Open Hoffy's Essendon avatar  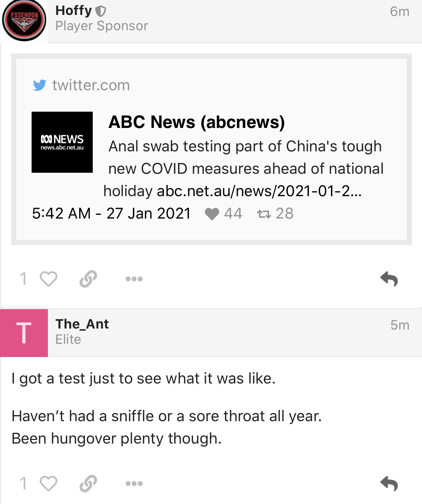[24, 20]
